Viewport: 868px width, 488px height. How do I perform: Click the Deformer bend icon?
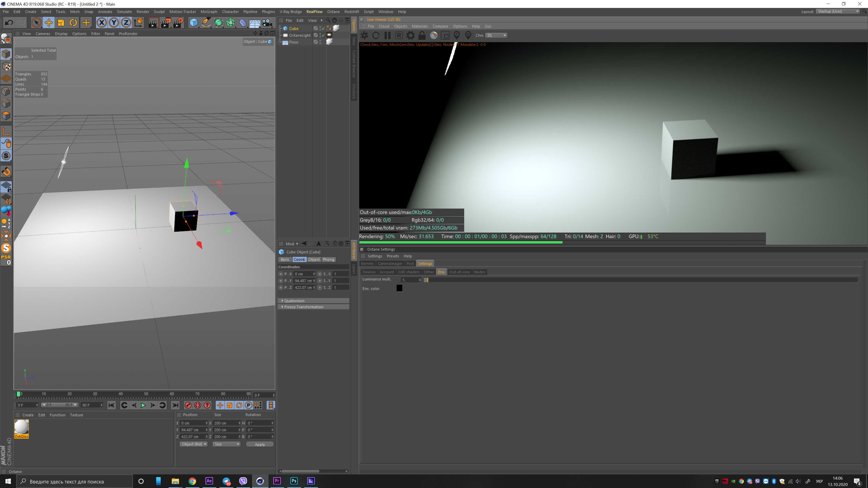pyautogui.click(x=243, y=23)
